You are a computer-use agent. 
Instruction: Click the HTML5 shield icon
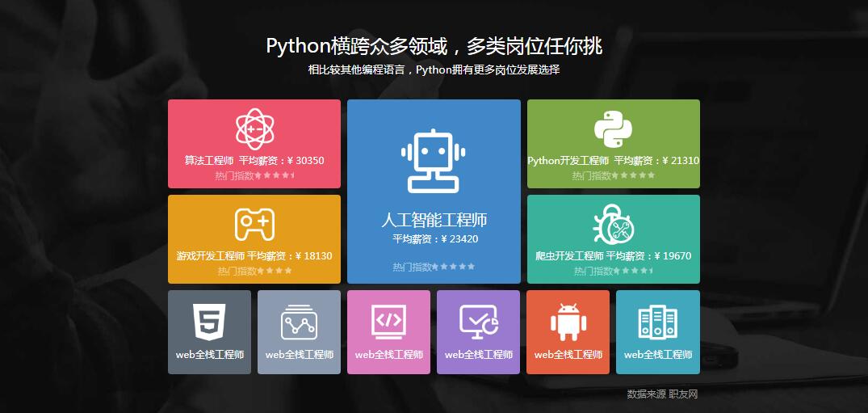point(209,322)
